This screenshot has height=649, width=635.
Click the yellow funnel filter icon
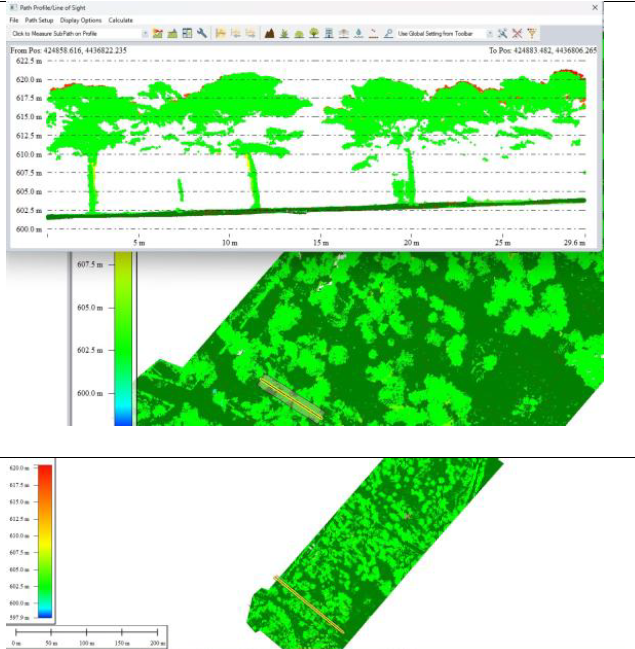531,33
